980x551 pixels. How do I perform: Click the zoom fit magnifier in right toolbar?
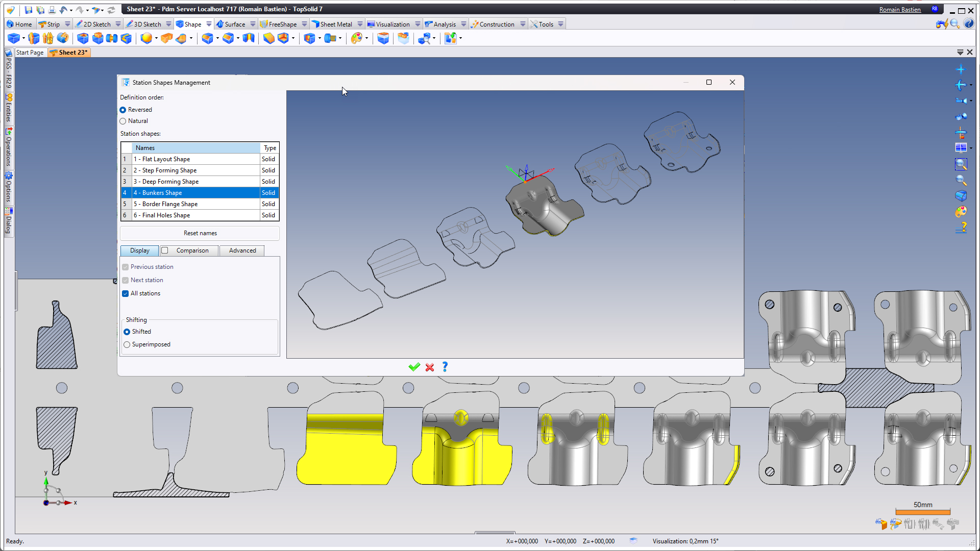coord(961,164)
